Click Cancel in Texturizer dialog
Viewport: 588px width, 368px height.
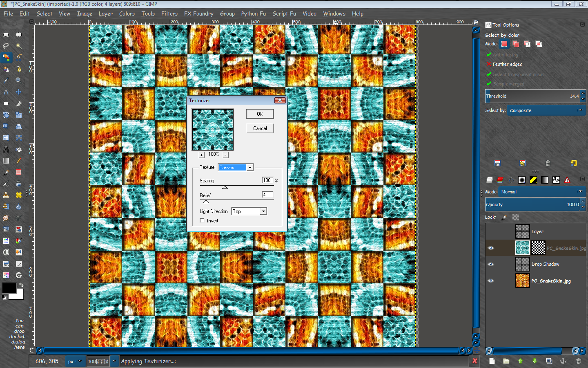click(260, 128)
